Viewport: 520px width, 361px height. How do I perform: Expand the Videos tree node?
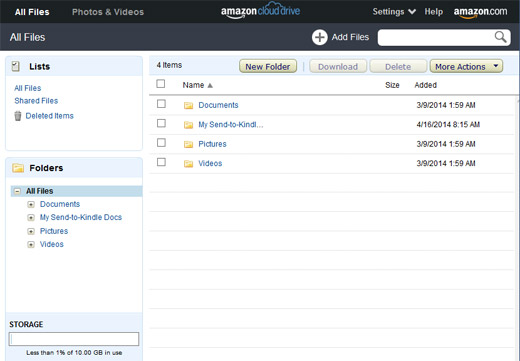point(31,245)
